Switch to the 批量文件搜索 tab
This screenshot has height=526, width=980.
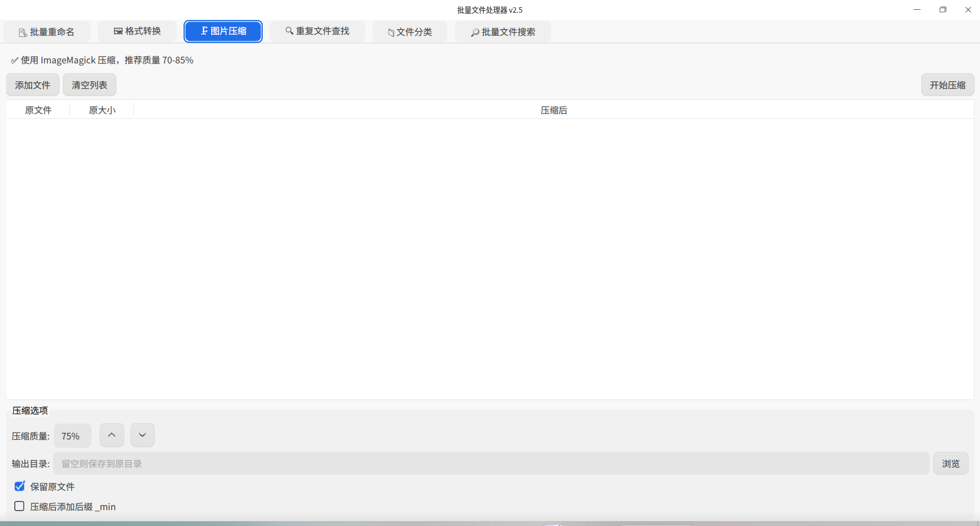503,32
